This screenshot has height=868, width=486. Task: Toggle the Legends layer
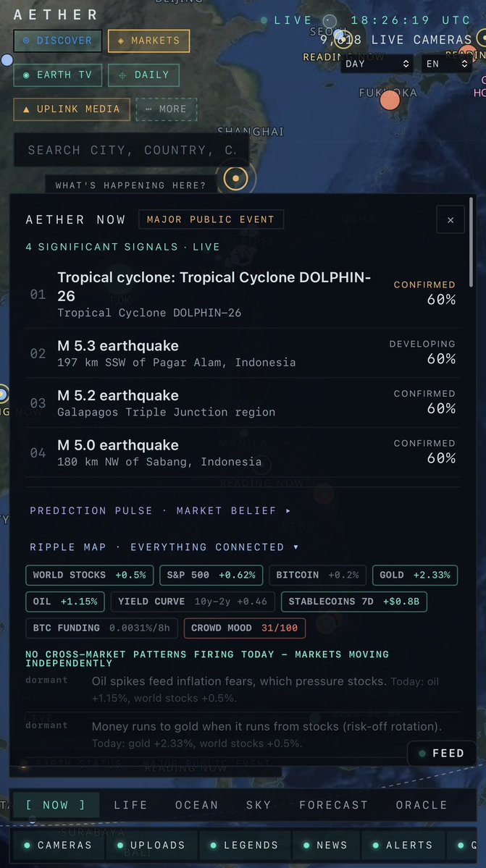(x=245, y=846)
